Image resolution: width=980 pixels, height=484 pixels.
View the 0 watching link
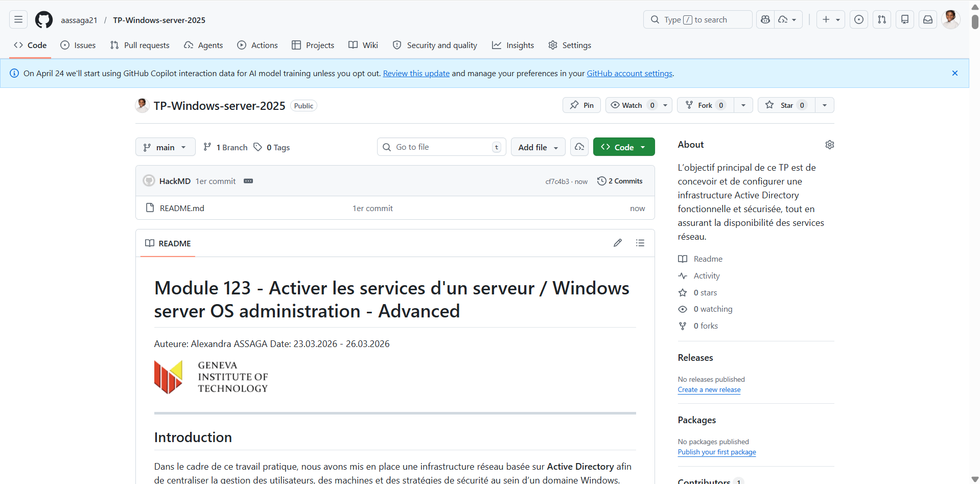coord(705,309)
